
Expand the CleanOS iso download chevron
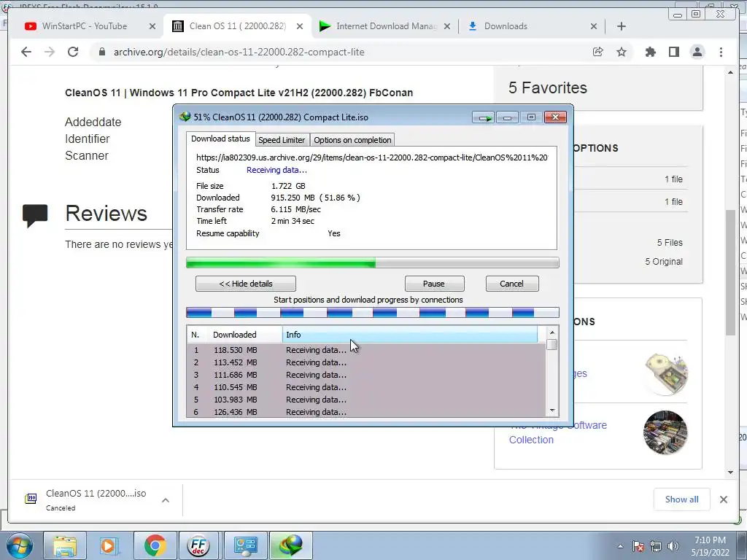166,500
